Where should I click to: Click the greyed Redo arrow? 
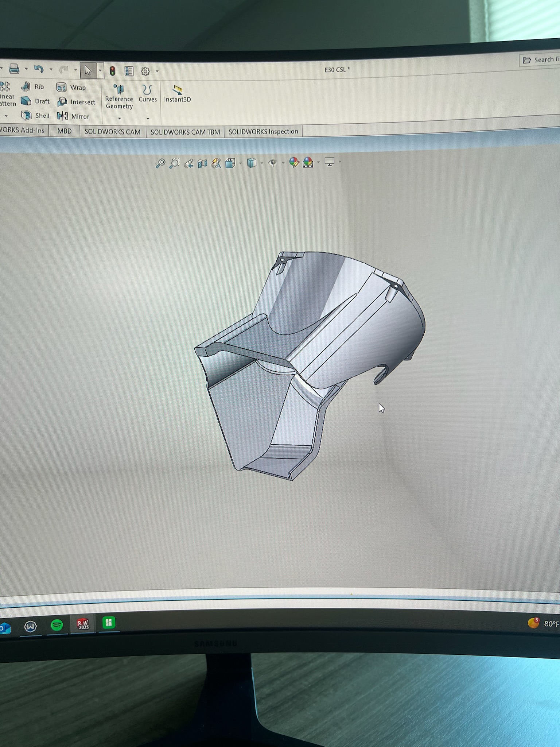point(64,69)
